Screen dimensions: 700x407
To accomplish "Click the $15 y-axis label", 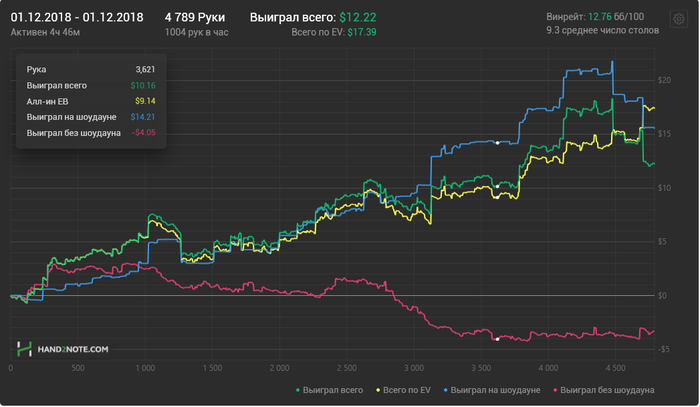I will [x=664, y=134].
